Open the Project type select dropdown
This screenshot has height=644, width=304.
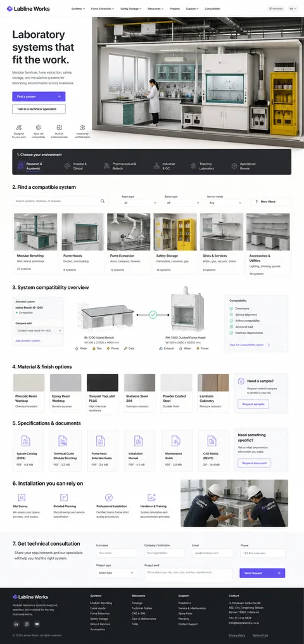(117, 572)
